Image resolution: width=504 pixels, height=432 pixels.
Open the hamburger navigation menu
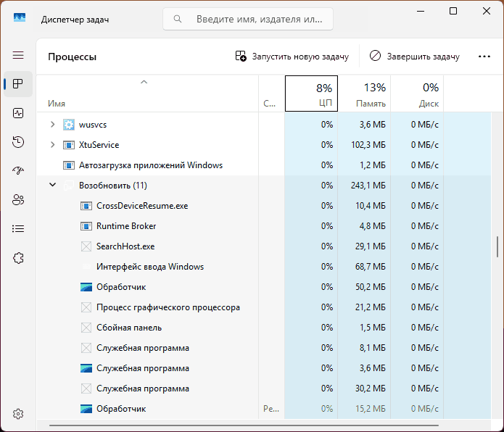click(18, 55)
